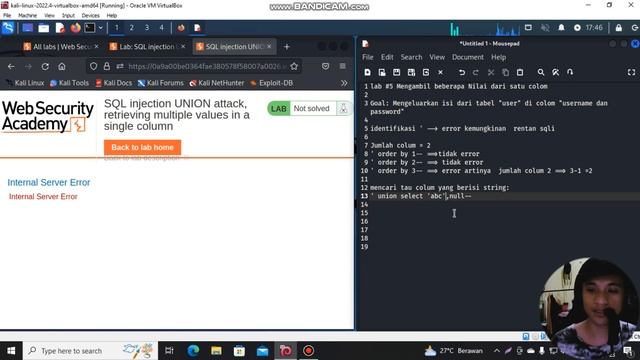Close the 'SQL injection UNIO' tab
The width and height of the screenshot is (640, 360).
click(269, 47)
